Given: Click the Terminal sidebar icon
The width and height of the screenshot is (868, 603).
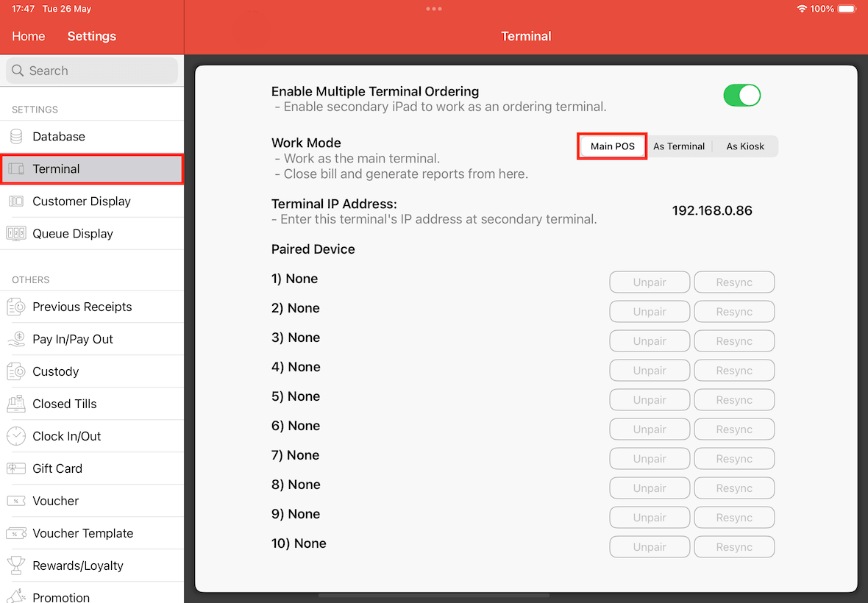Looking at the screenshot, I should coord(16,168).
